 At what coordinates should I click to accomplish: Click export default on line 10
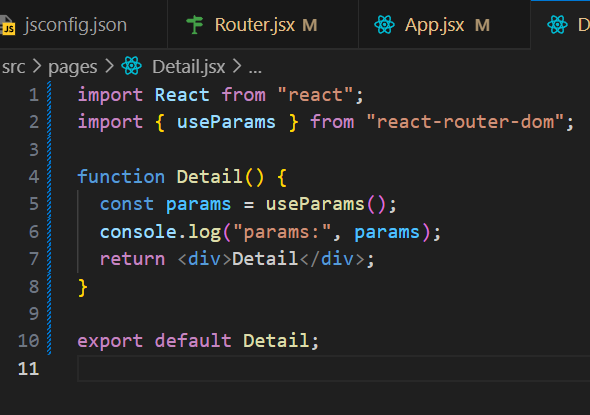pos(155,341)
